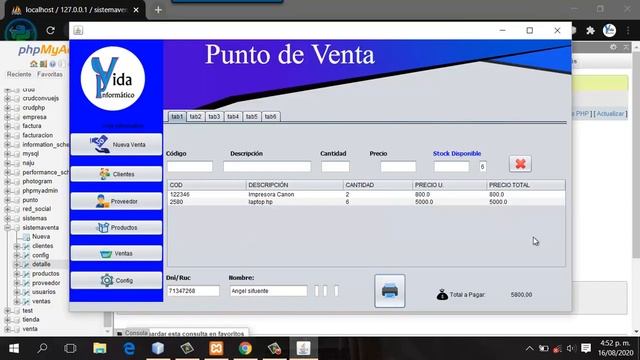Viewport: 640px width, 360px height.
Task: Click the red X delete button
Action: (x=520, y=164)
